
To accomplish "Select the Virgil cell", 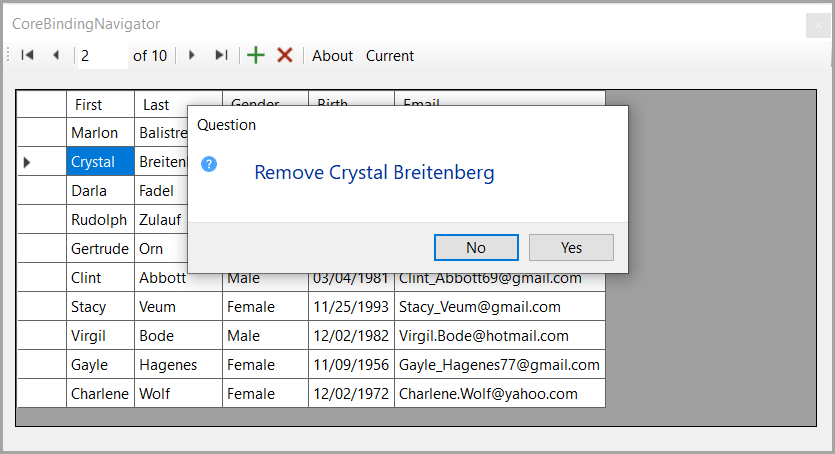I will tap(100, 336).
